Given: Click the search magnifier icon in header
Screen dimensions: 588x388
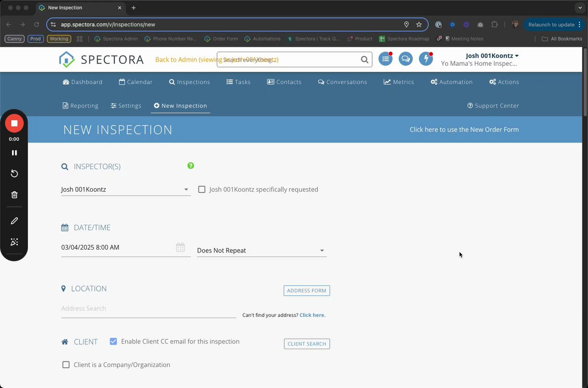Looking at the screenshot, I should pos(364,59).
